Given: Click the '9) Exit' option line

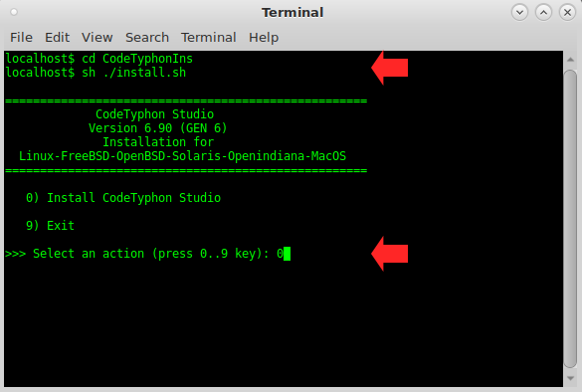Looking at the screenshot, I should click(x=50, y=226).
